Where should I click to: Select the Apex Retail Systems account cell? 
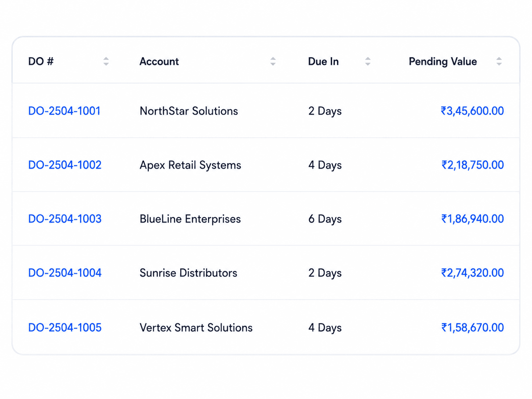click(190, 165)
